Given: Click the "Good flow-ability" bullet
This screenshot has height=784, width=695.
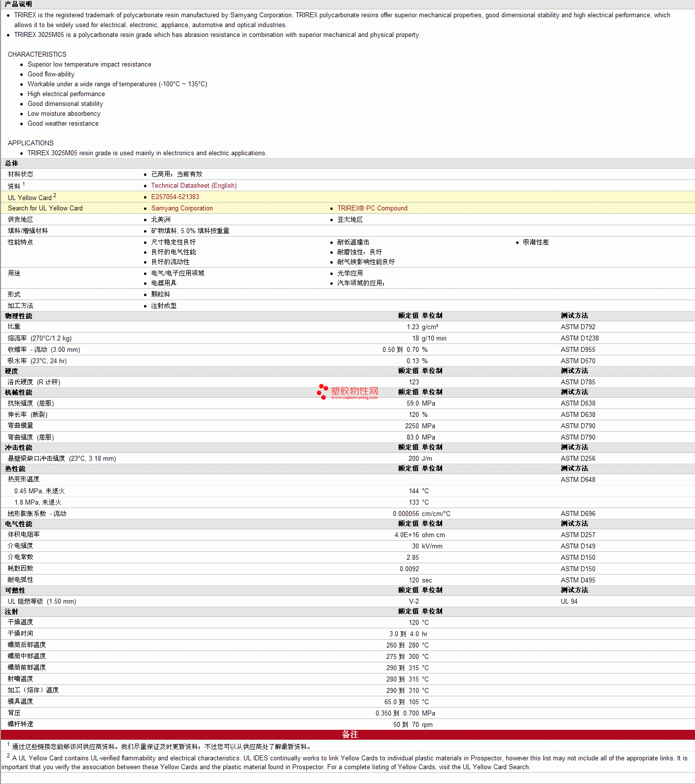Looking at the screenshot, I should pyautogui.click(x=51, y=74).
